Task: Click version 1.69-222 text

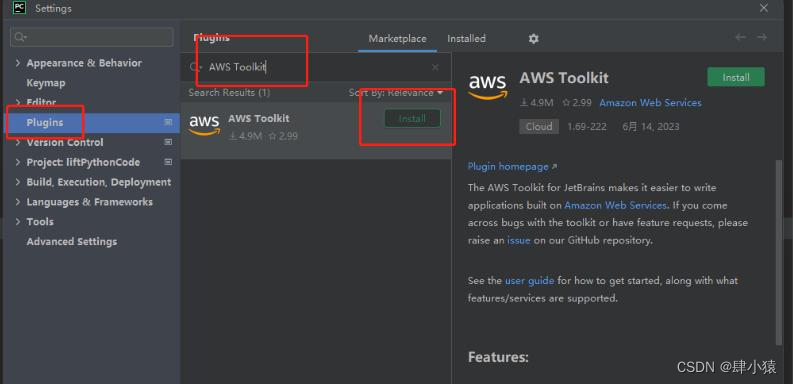Action: (x=587, y=126)
